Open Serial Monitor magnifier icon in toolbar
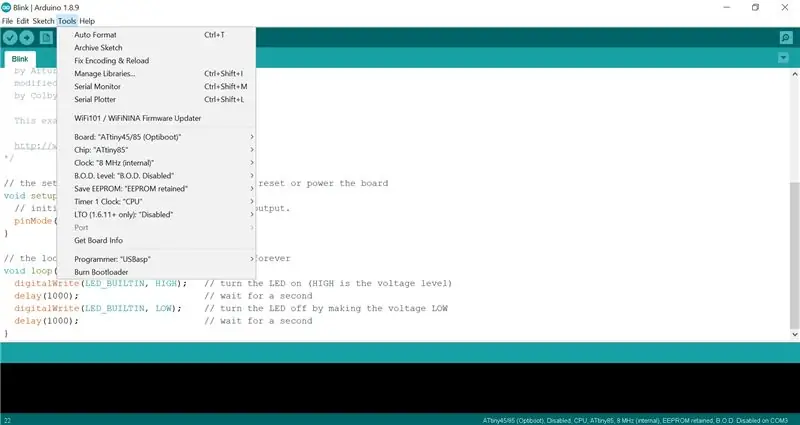This screenshot has width=800, height=425. (x=786, y=38)
